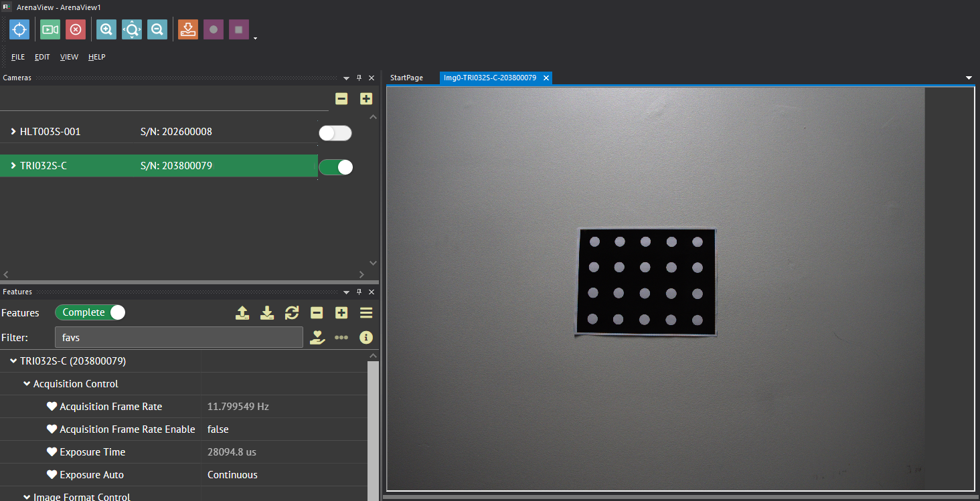Collapse the Acquisition Control section
This screenshot has height=501, width=980.
pyautogui.click(x=27, y=383)
